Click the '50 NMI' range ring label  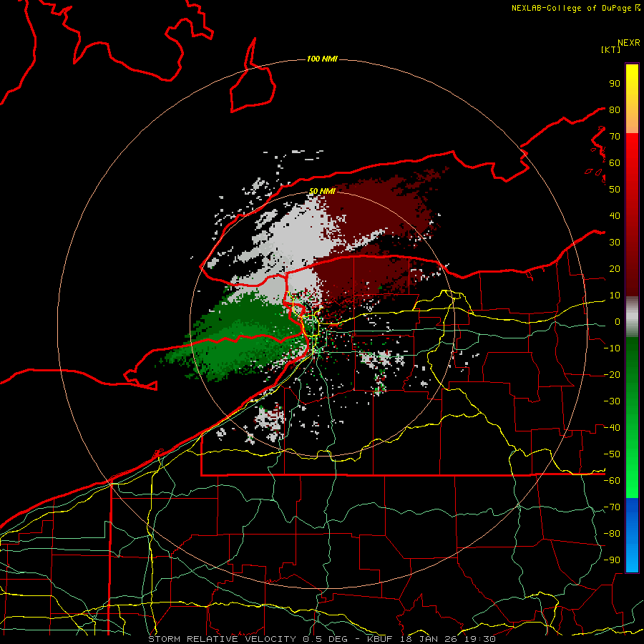[322, 191]
